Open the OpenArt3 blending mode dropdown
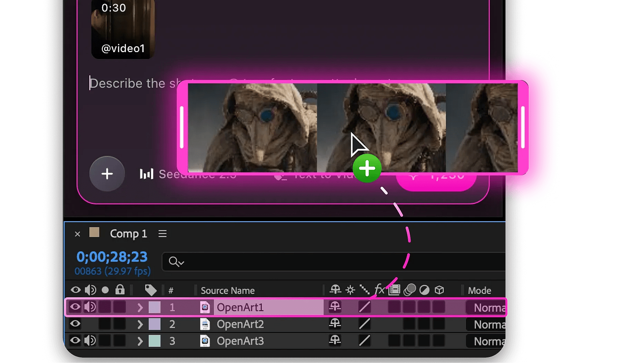Image resolution: width=644 pixels, height=363 pixels. coord(486,341)
